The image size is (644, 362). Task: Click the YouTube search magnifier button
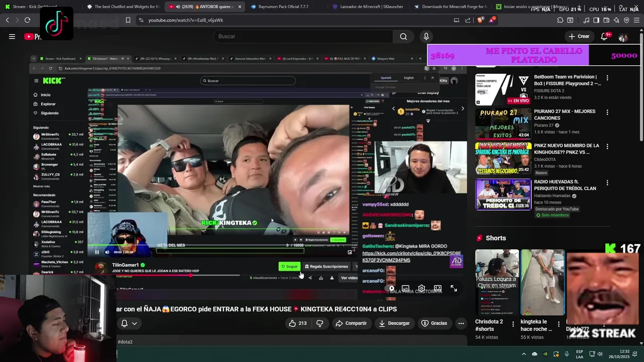pos(404,36)
